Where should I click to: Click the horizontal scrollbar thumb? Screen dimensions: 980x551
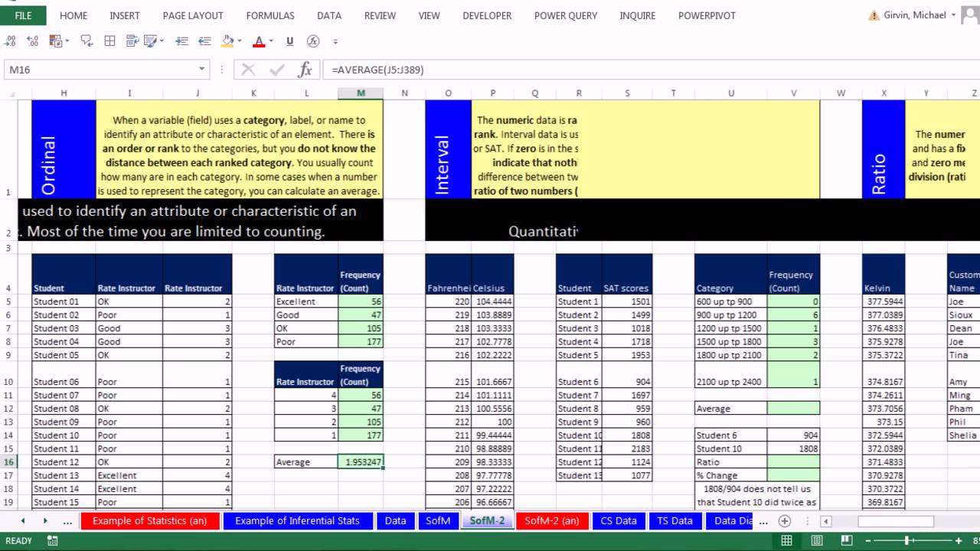click(896, 521)
